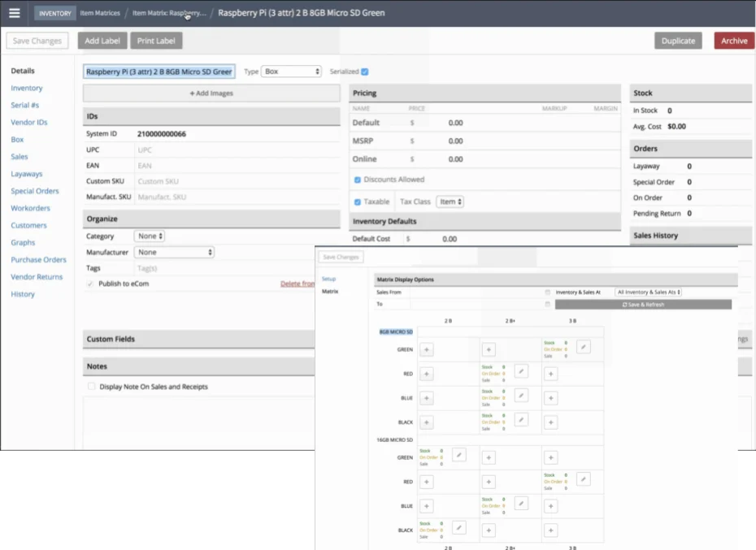Add 8GB Micro SD Red 2 B item
The height and width of the screenshot is (550, 756).
[426, 374]
